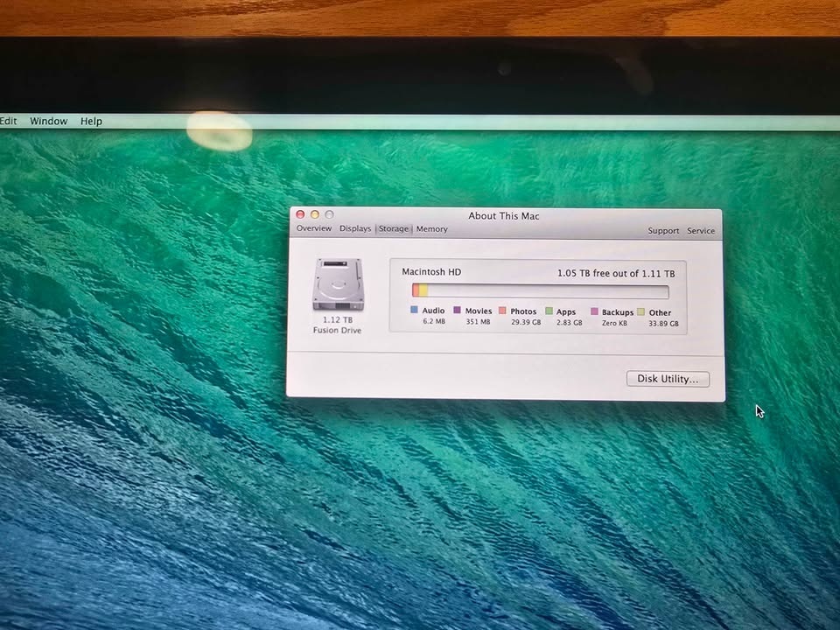Click the Movies '351 MB' value
The width and height of the screenshot is (840, 630).
coord(478,321)
